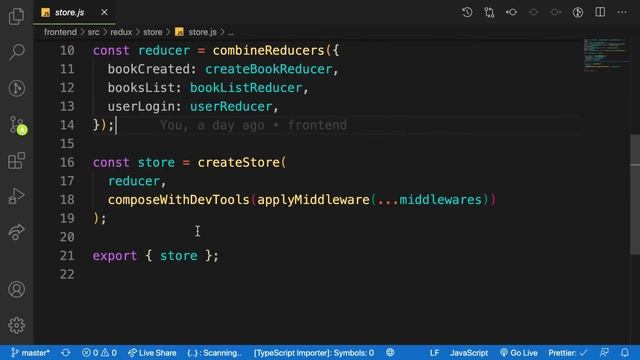Open the Live Share view in activity bar
Viewport: 640px width, 360px height.
pyautogui.click(x=16, y=232)
